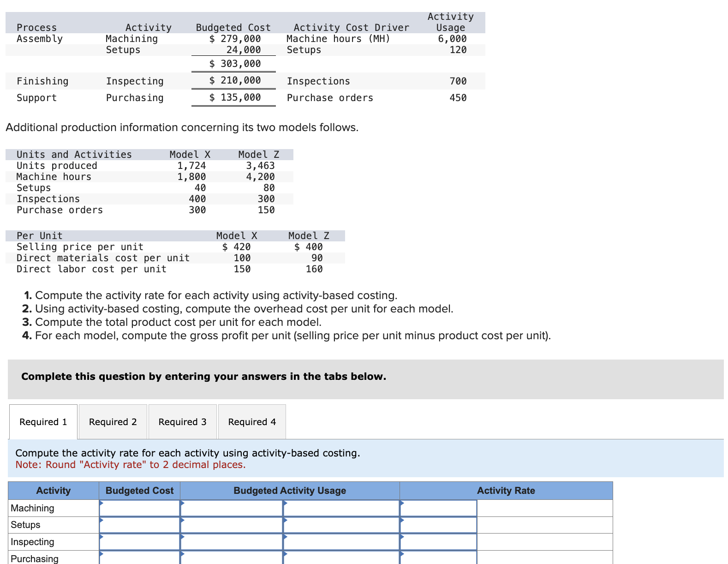728x564 pixels.
Task: Select first Budgeted Activity Usage cell for Inspecting
Action: pyautogui.click(x=232, y=542)
